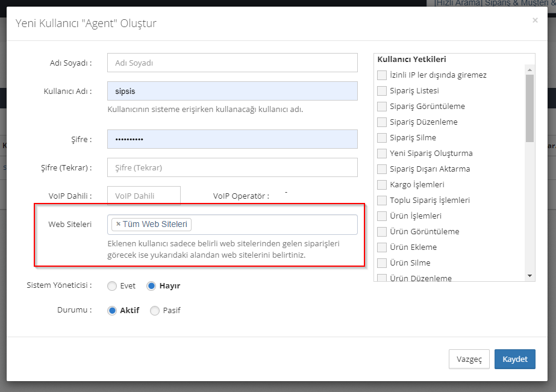Close the new user dialog with X
556x392 pixels.
[x=535, y=20]
